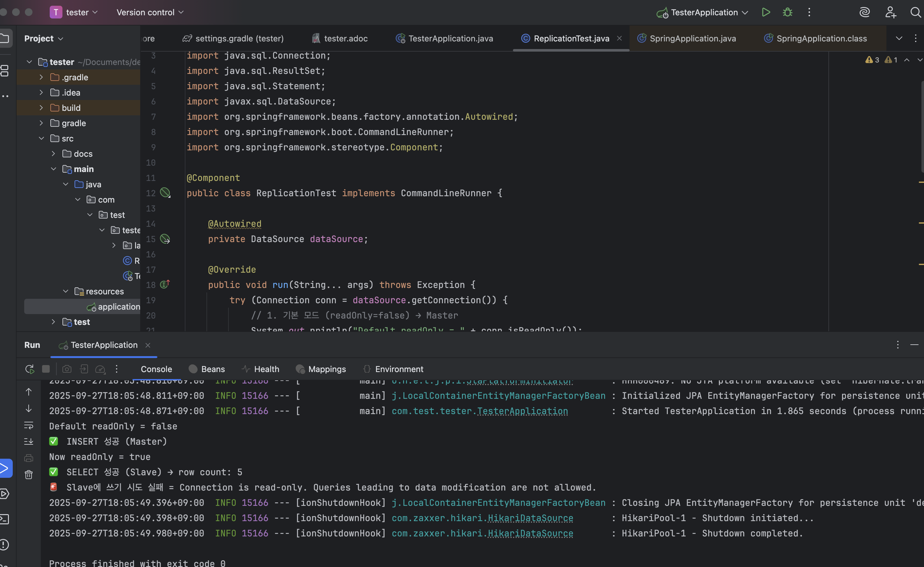The height and width of the screenshot is (567, 924).
Task: Click the camera thread dump icon
Action: click(67, 369)
